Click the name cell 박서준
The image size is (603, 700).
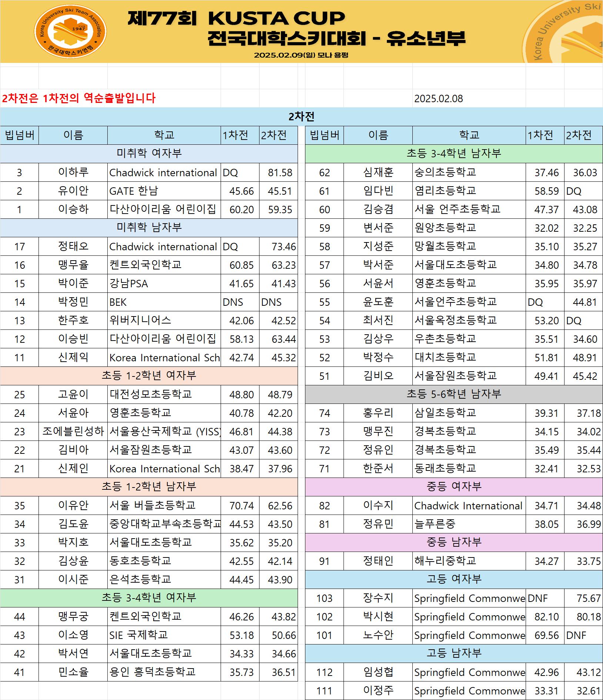tap(378, 265)
